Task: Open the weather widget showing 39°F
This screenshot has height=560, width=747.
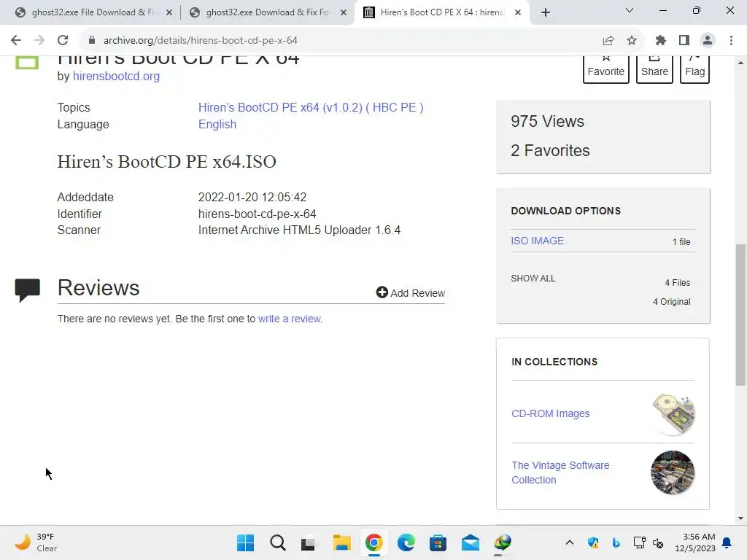Action: [36, 542]
